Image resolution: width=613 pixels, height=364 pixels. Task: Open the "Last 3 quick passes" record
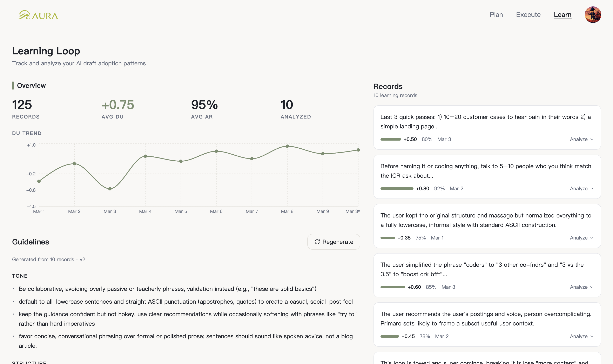pos(485,122)
